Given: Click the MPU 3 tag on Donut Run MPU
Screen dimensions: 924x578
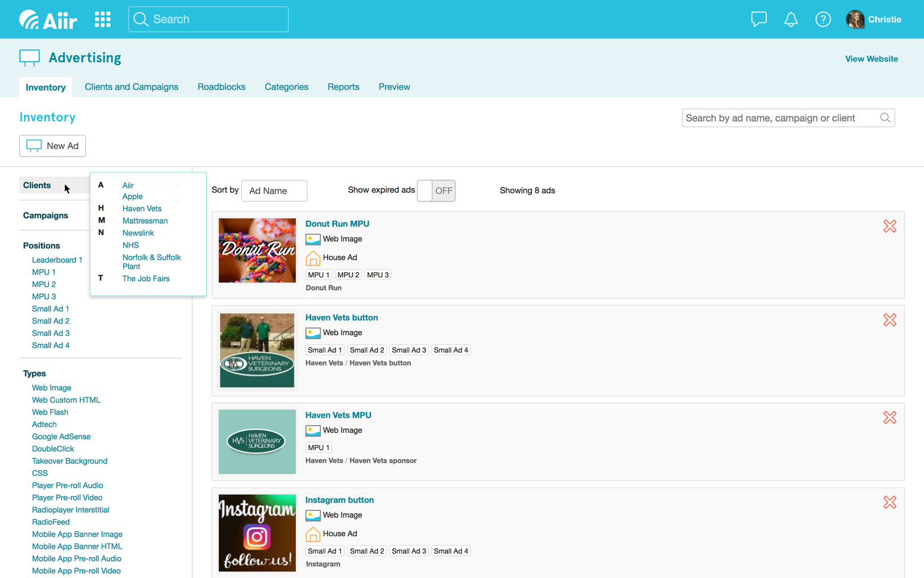Looking at the screenshot, I should pyautogui.click(x=378, y=275).
